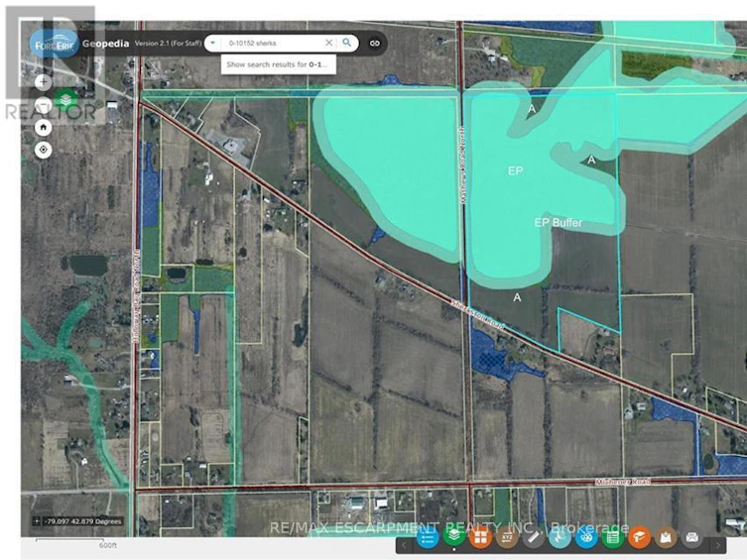
Task: Open the brown map widget in toolbar
Action: (666, 538)
